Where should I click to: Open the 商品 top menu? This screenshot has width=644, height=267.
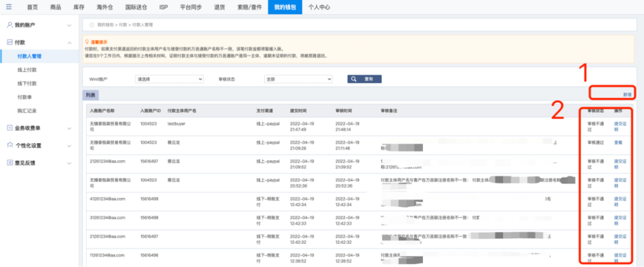pos(55,8)
